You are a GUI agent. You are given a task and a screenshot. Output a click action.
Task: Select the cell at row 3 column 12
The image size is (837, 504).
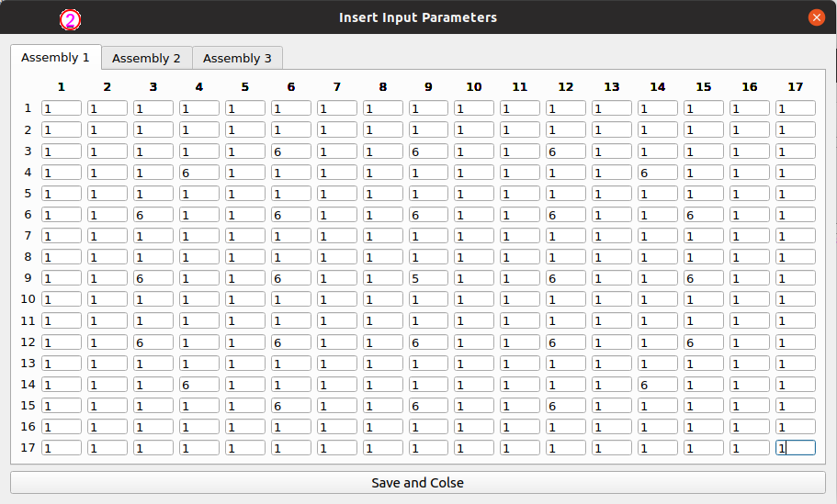[x=566, y=151]
